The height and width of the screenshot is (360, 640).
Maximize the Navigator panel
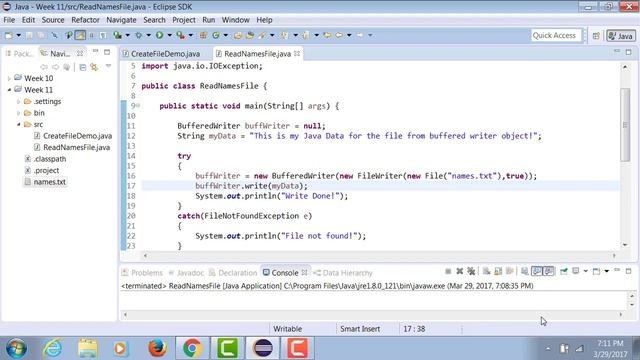[107, 52]
